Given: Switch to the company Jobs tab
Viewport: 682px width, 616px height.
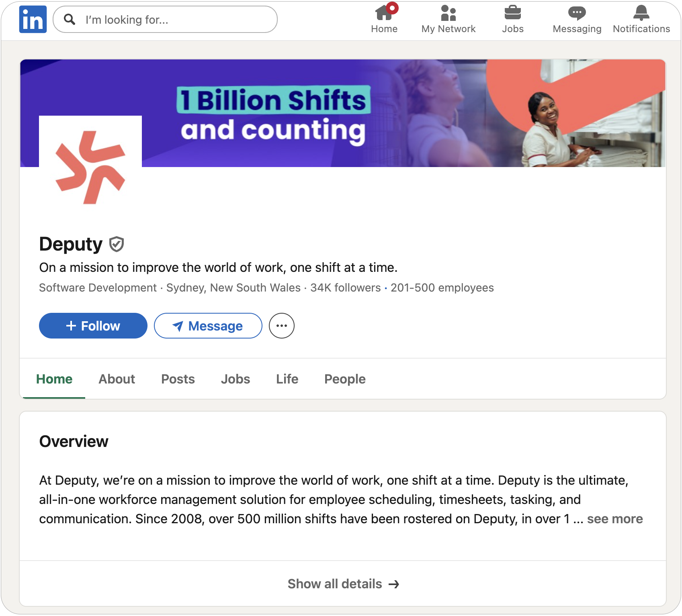Looking at the screenshot, I should tap(236, 379).
